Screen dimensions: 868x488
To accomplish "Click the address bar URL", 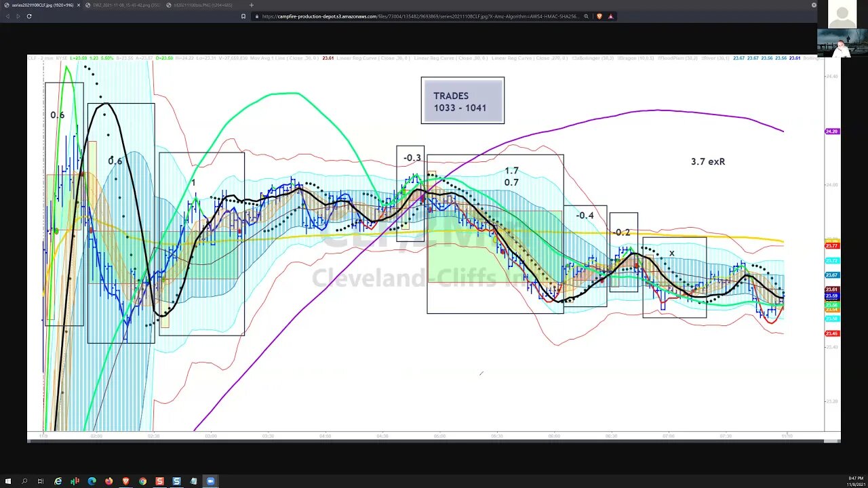I will (420, 16).
